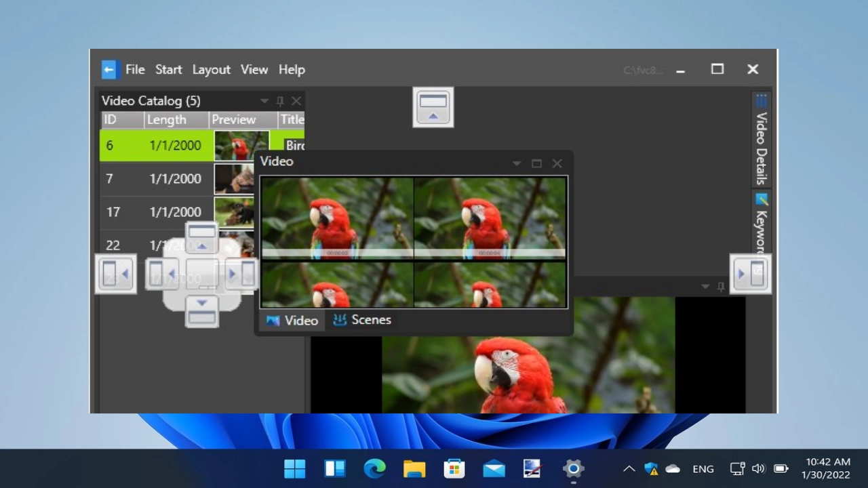
Task: Open volume control in system tray
Action: click(758, 468)
